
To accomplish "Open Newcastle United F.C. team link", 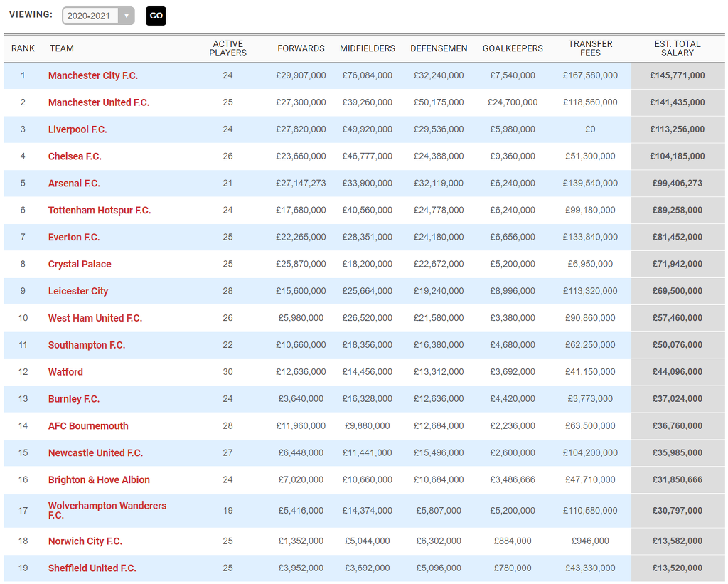I will coord(95,452).
